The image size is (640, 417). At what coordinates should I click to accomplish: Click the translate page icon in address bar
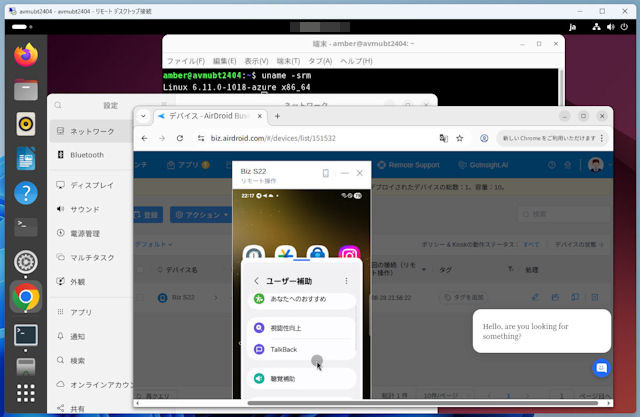tap(442, 138)
